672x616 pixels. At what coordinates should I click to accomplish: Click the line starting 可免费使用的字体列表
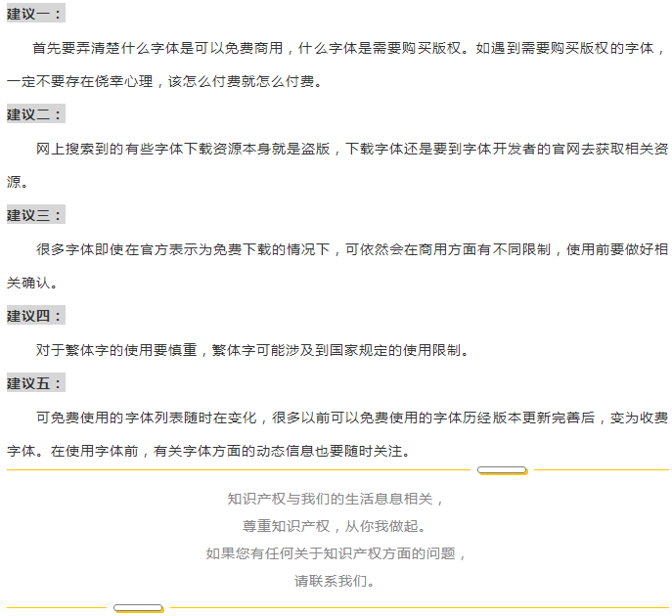click(352, 418)
